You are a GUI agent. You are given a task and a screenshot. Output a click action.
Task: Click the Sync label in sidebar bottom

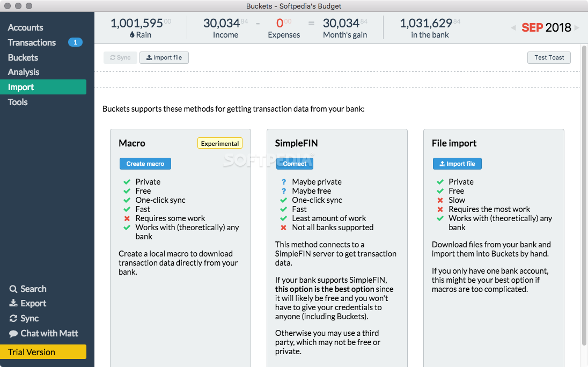pos(30,318)
